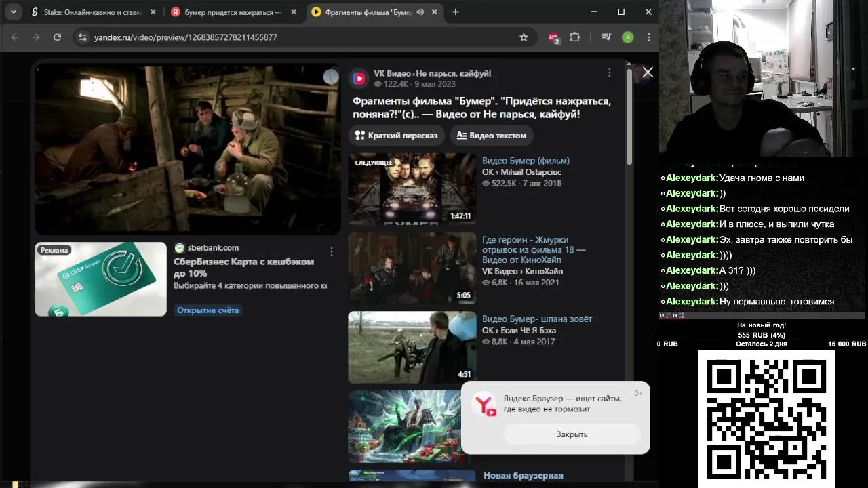Click 'OK › Если Чё Я Бэха' source text
This screenshot has width=868, height=488.
tap(519, 331)
